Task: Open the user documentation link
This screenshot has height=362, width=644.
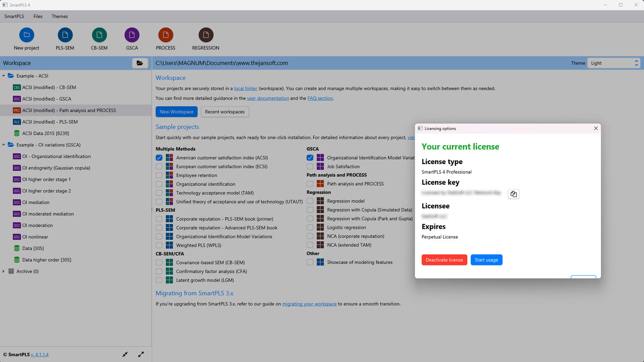Action: tap(268, 98)
